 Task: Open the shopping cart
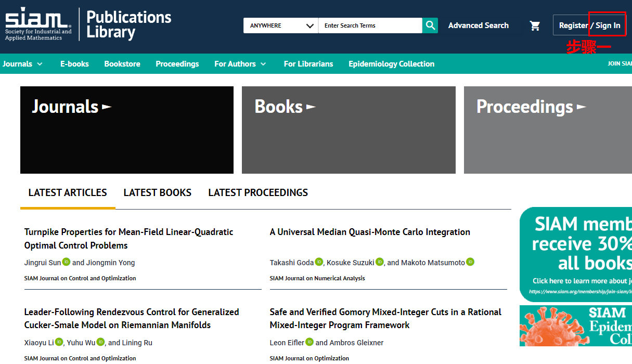click(535, 25)
